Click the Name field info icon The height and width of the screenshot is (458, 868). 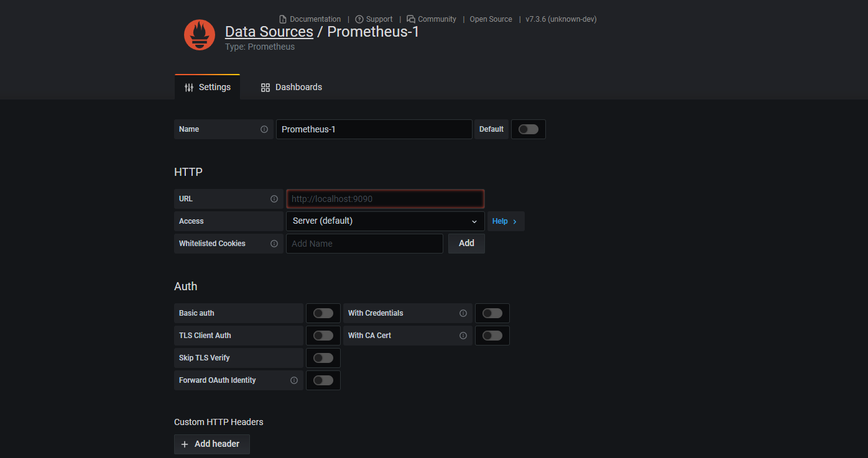(x=264, y=129)
